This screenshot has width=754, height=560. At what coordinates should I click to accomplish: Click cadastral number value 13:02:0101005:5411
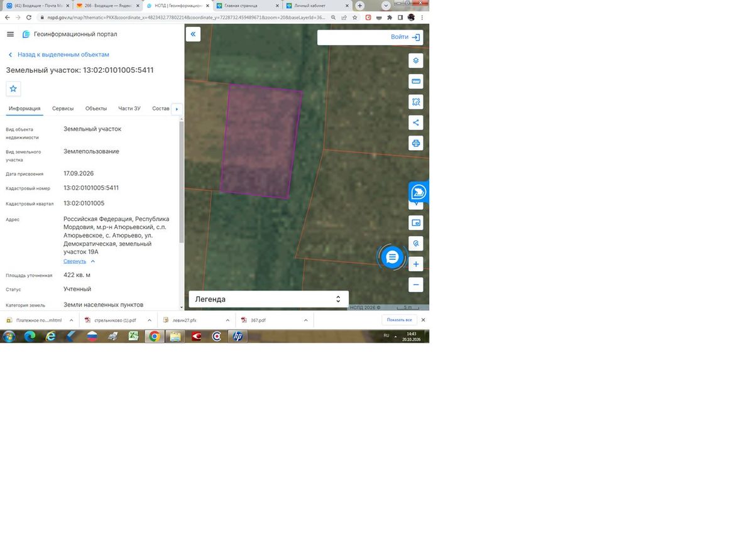[x=91, y=188]
